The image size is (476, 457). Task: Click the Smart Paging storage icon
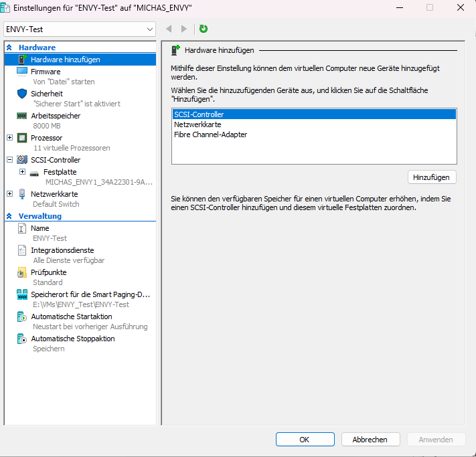(22, 294)
